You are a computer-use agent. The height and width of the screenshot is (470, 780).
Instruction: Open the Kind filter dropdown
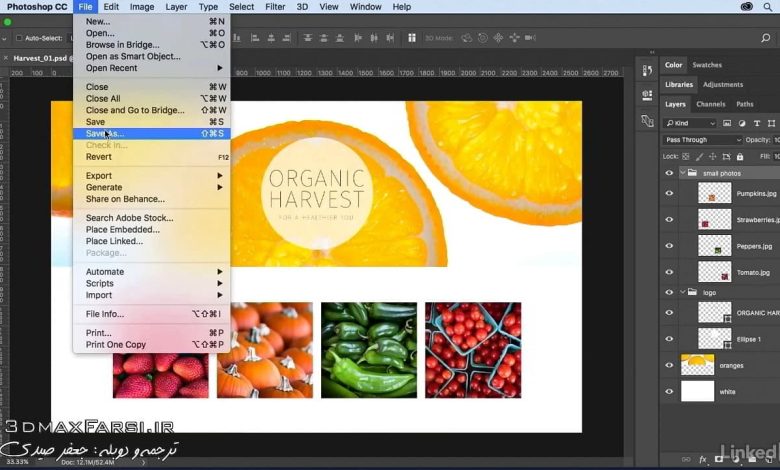pyautogui.click(x=690, y=123)
